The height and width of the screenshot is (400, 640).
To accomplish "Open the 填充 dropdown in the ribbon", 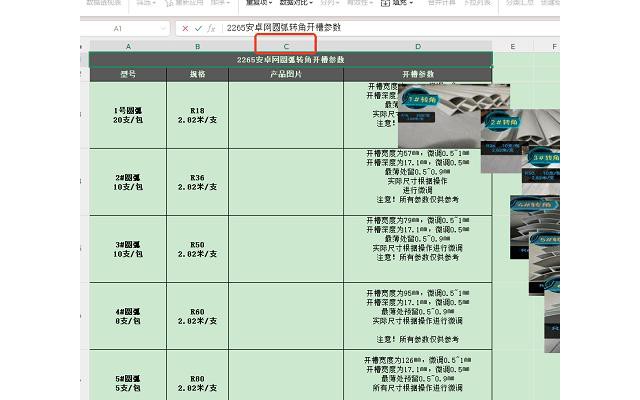I will pos(397,3).
